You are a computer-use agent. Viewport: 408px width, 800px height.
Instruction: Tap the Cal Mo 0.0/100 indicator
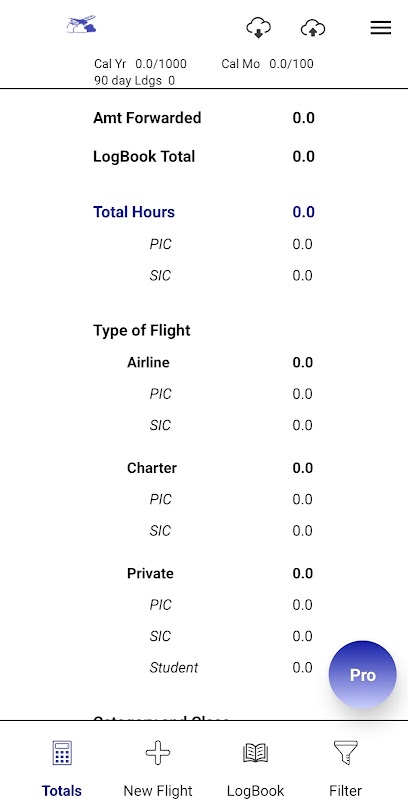267,64
